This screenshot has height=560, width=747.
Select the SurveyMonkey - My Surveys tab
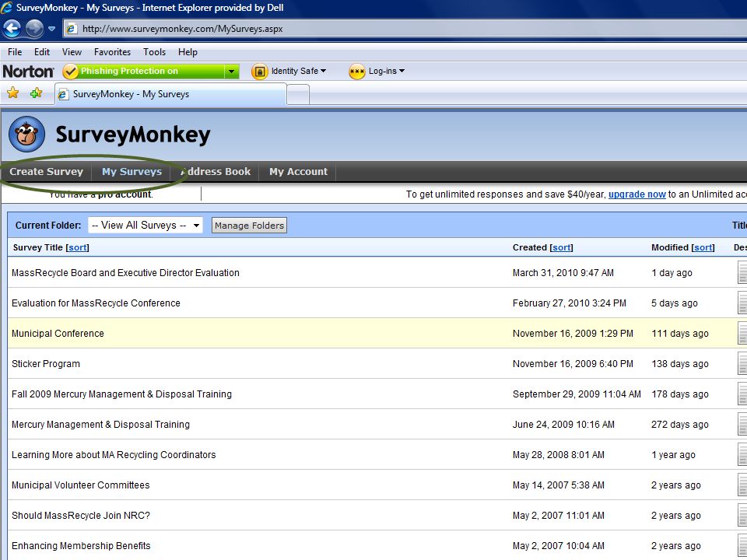coord(171,94)
